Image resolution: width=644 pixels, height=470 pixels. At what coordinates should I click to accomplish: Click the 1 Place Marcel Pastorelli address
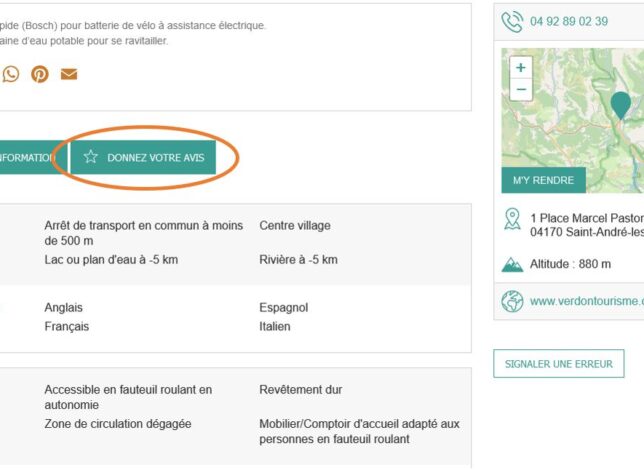point(586,217)
